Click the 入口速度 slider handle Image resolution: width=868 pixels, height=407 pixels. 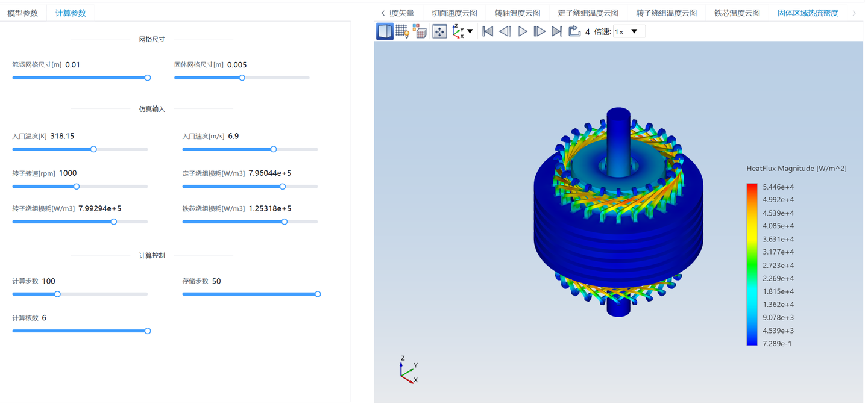(274, 149)
